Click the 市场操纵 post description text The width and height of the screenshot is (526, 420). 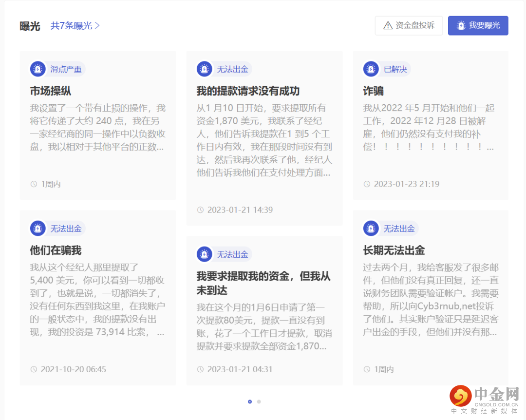(97, 127)
